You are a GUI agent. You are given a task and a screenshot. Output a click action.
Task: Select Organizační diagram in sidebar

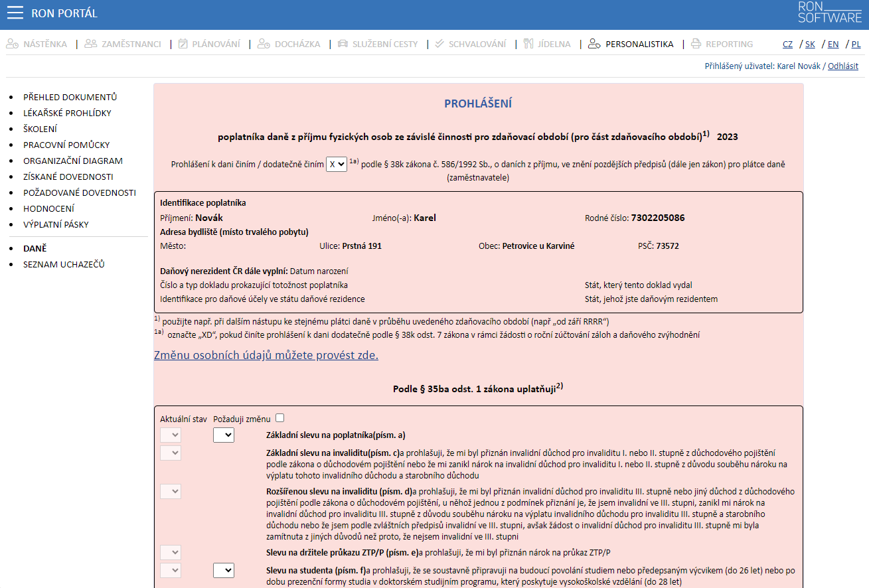(73, 161)
